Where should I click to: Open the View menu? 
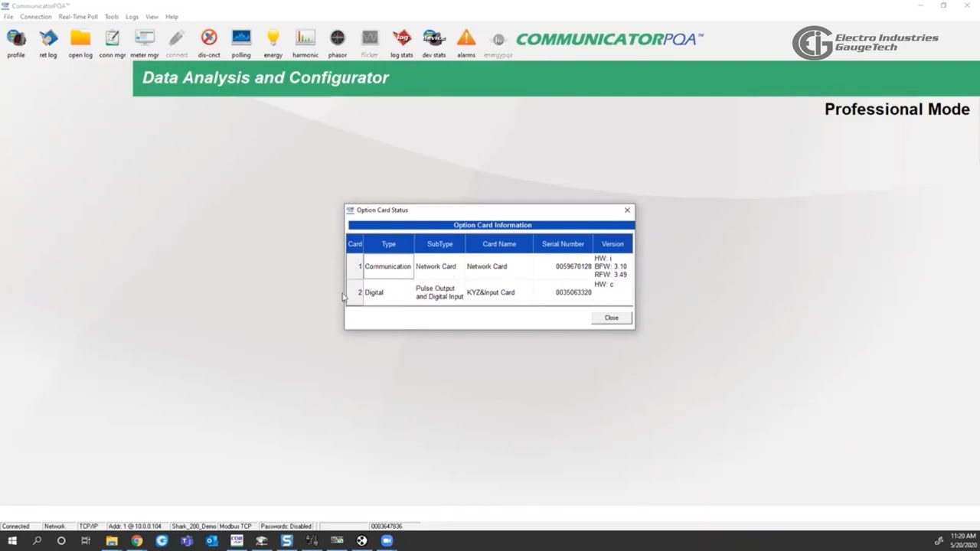(152, 17)
